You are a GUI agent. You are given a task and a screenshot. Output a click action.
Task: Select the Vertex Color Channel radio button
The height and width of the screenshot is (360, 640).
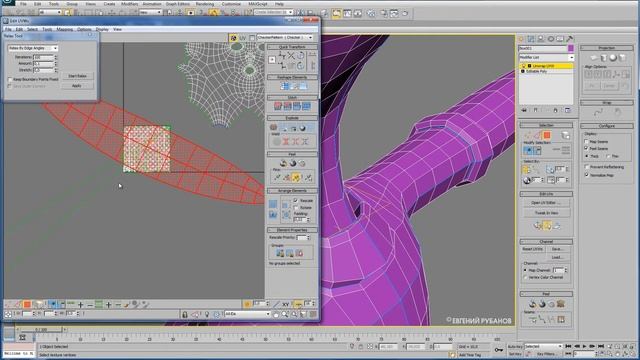pyautogui.click(x=525, y=278)
